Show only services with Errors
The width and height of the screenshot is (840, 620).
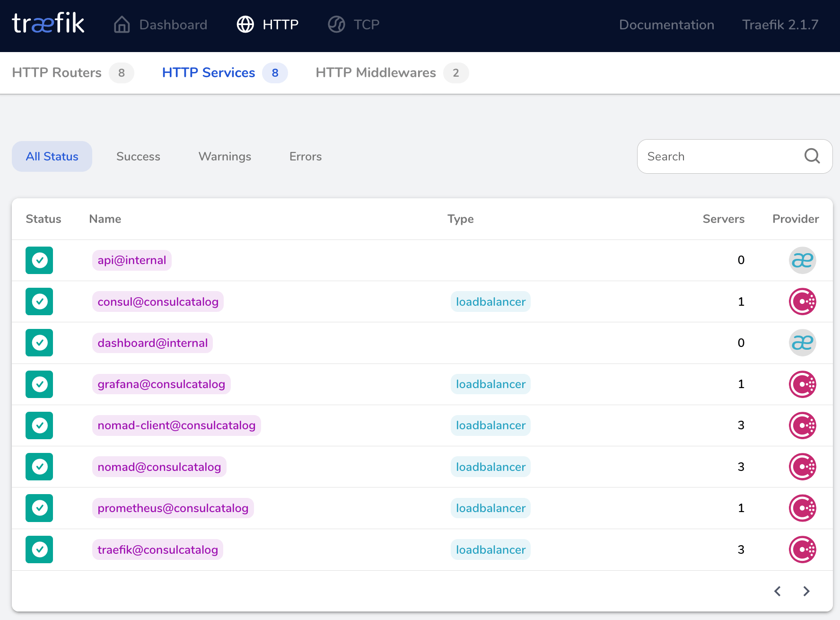click(x=306, y=157)
